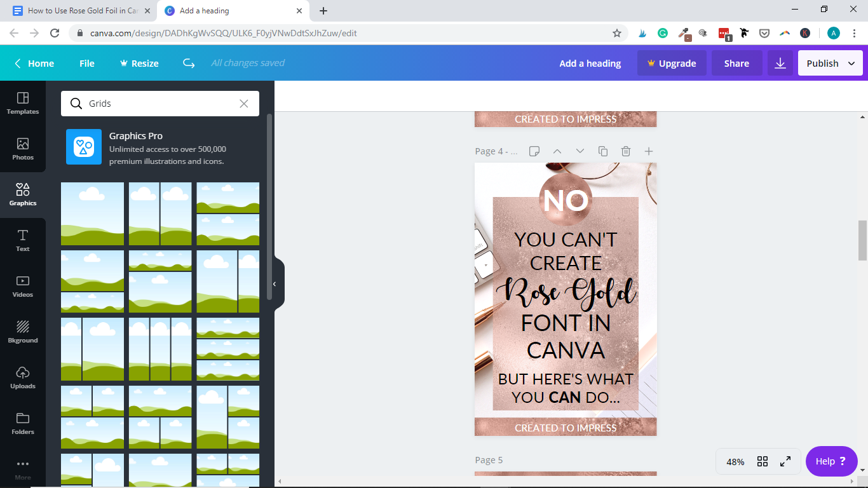Viewport: 868px width, 488px height.
Task: Open the Resize menu
Action: [139, 63]
